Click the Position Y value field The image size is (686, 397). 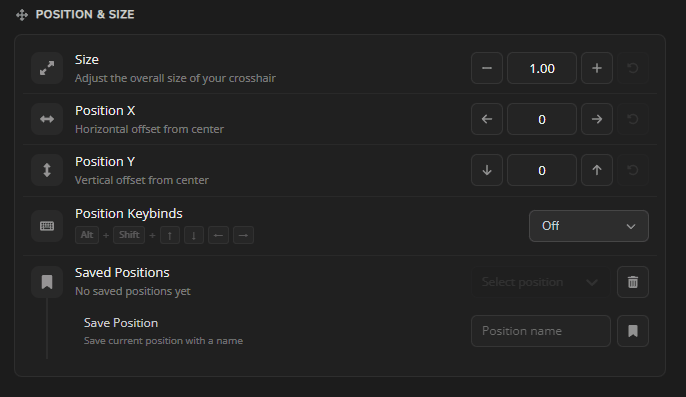tap(542, 170)
